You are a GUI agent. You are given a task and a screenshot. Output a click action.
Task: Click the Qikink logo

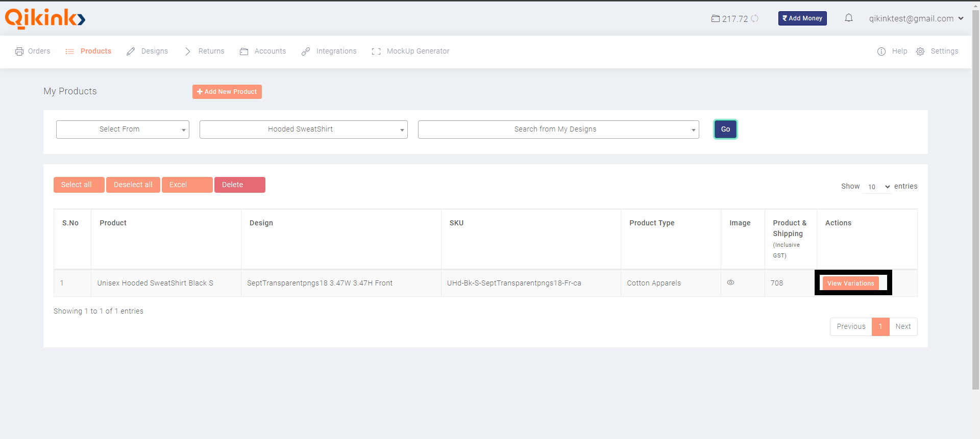pos(45,18)
